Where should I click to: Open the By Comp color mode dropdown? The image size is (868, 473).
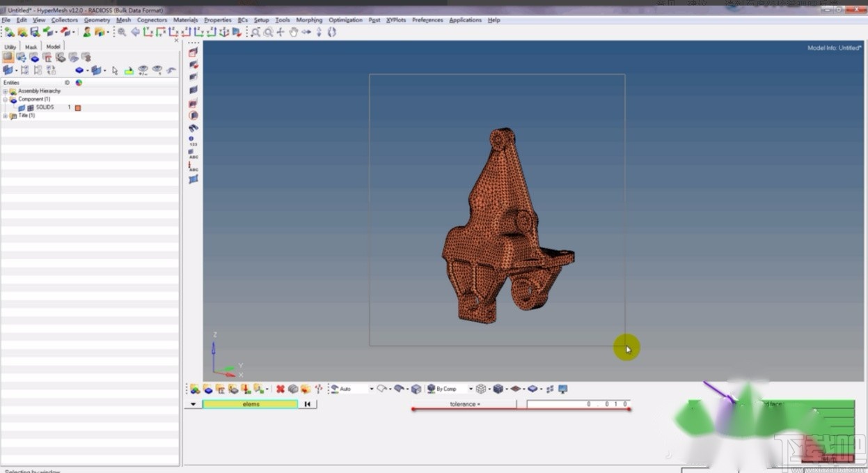[470, 389]
